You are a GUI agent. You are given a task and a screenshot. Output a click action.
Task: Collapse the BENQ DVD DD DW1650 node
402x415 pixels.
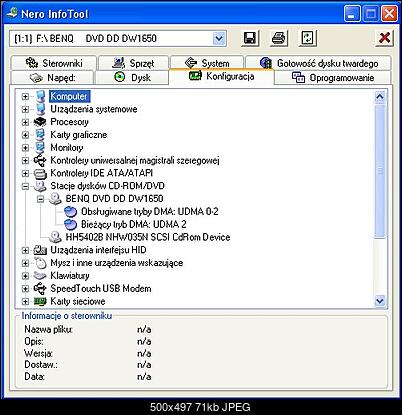40,199
